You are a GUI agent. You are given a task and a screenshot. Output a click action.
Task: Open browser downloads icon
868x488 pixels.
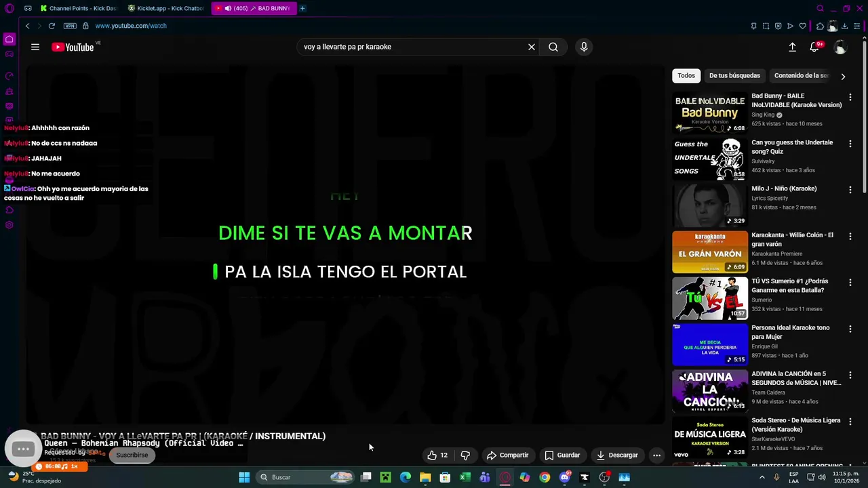point(844,26)
